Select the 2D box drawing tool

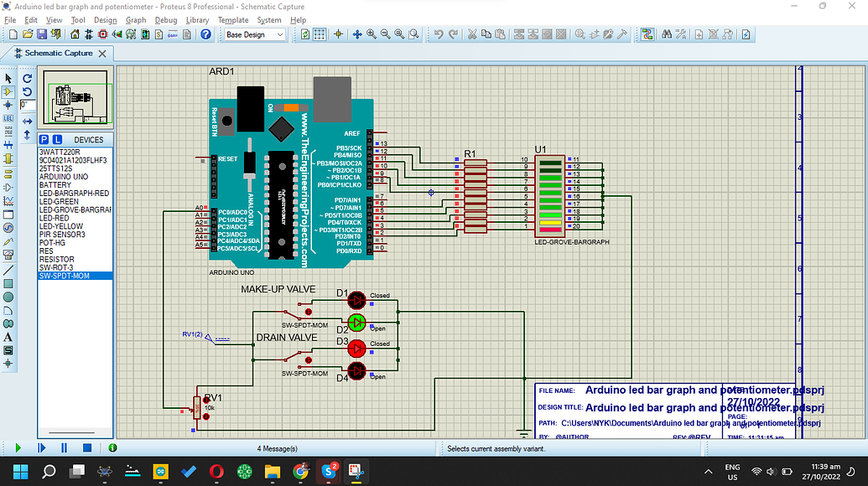[8, 283]
